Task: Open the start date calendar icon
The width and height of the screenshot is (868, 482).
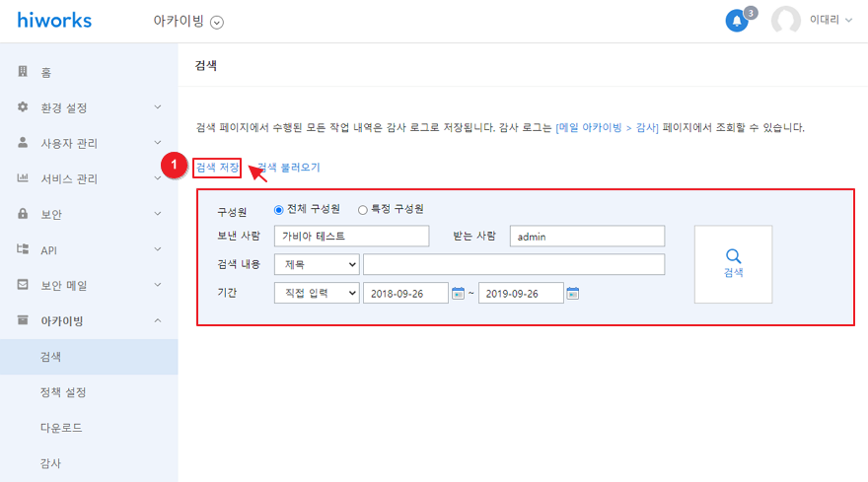Action: (458, 294)
